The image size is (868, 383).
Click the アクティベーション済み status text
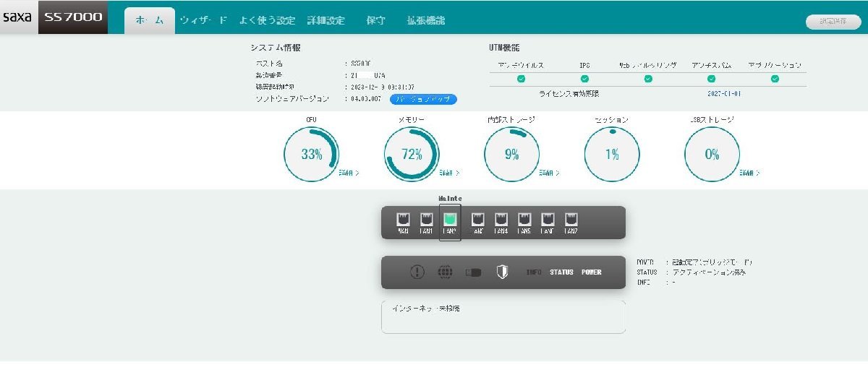pyautogui.click(x=709, y=272)
